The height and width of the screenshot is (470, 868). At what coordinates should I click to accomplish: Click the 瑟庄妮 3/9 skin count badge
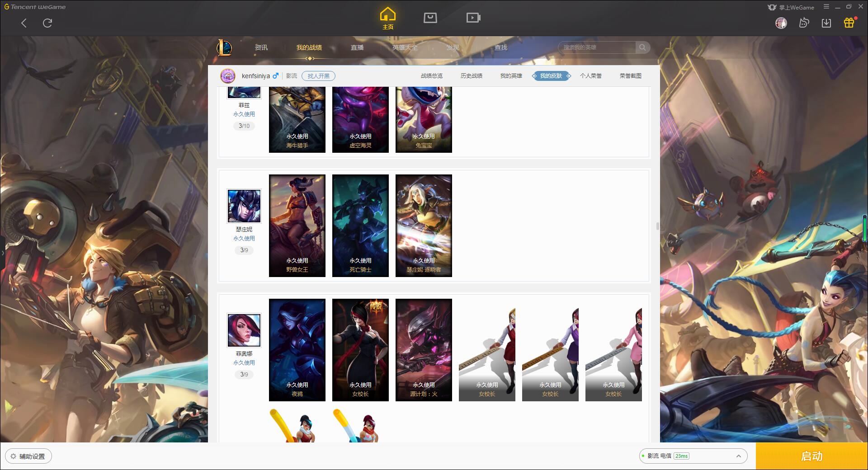click(x=244, y=250)
